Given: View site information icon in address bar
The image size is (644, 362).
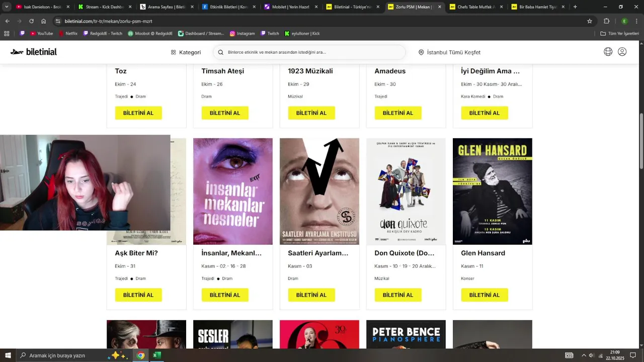Looking at the screenshot, I should (x=58, y=21).
